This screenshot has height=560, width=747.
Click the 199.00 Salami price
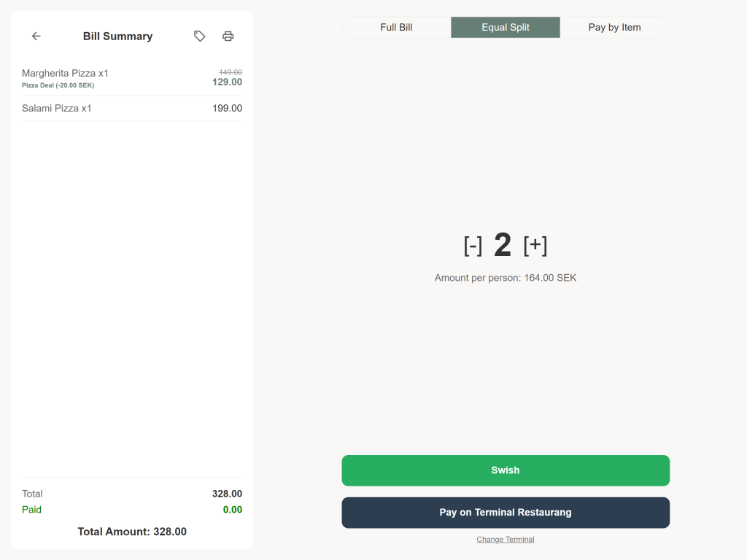[x=228, y=109]
